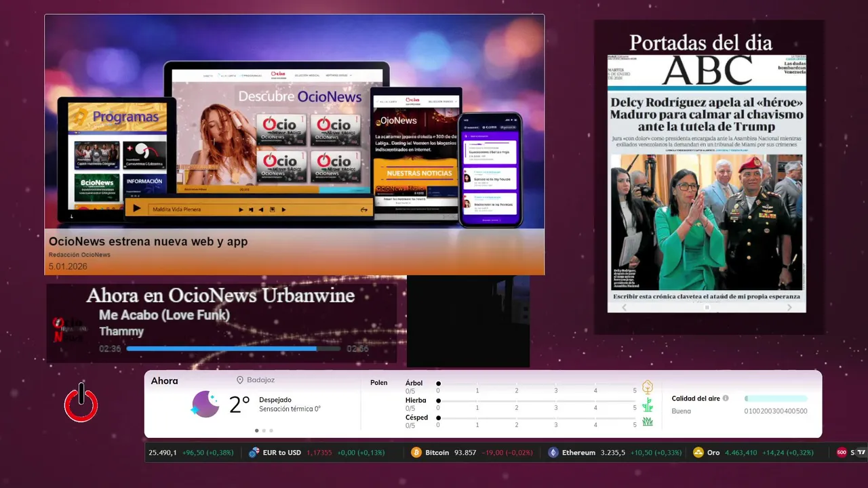Click Ethereum price '3.235,5'
The image size is (868, 488).
pyautogui.click(x=613, y=453)
